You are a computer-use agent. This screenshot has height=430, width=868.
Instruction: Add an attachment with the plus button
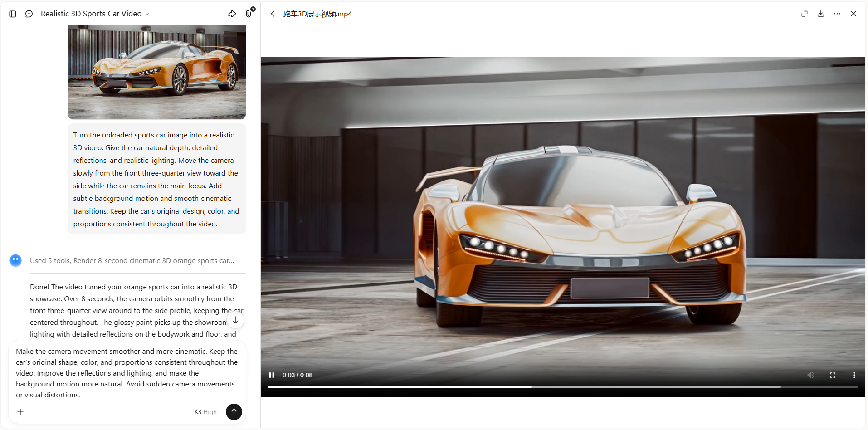[x=20, y=412]
